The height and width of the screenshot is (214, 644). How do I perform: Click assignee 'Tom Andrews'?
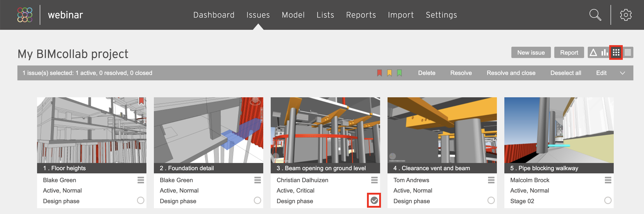[411, 180]
